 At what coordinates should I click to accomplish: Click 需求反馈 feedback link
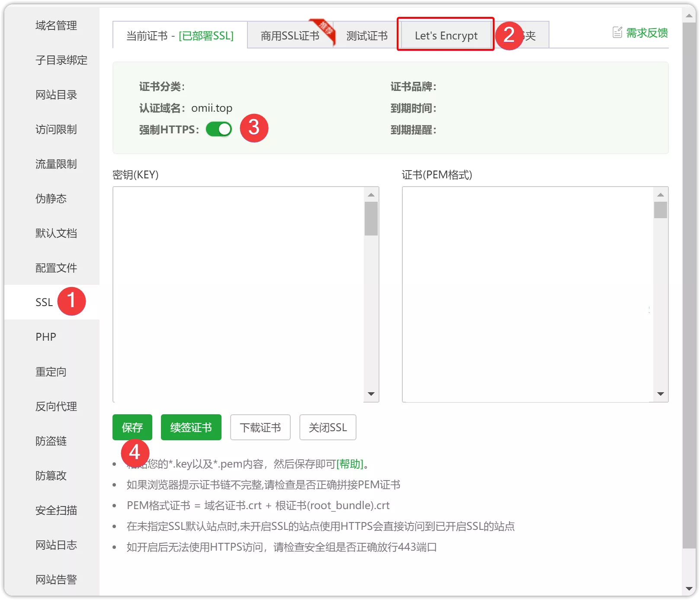(647, 32)
